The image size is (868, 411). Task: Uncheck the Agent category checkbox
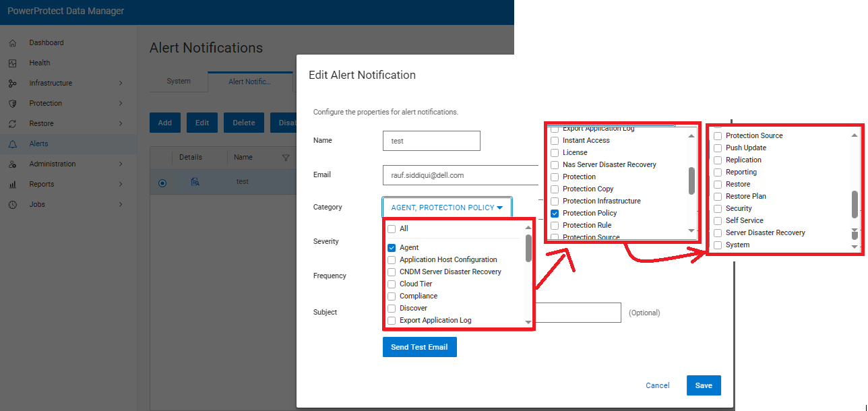point(391,247)
